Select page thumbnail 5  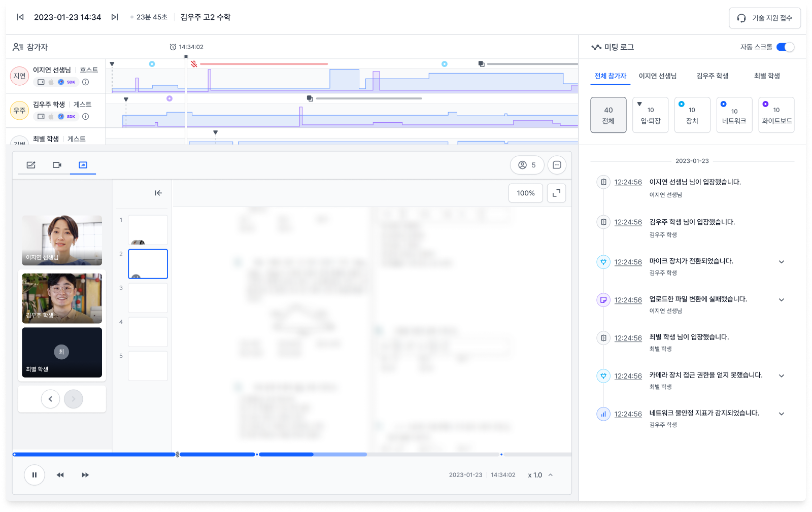(x=148, y=366)
